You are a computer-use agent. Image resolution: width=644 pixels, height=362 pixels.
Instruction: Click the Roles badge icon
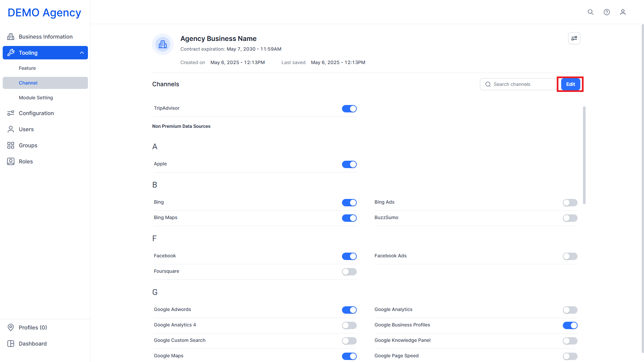pyautogui.click(x=11, y=161)
